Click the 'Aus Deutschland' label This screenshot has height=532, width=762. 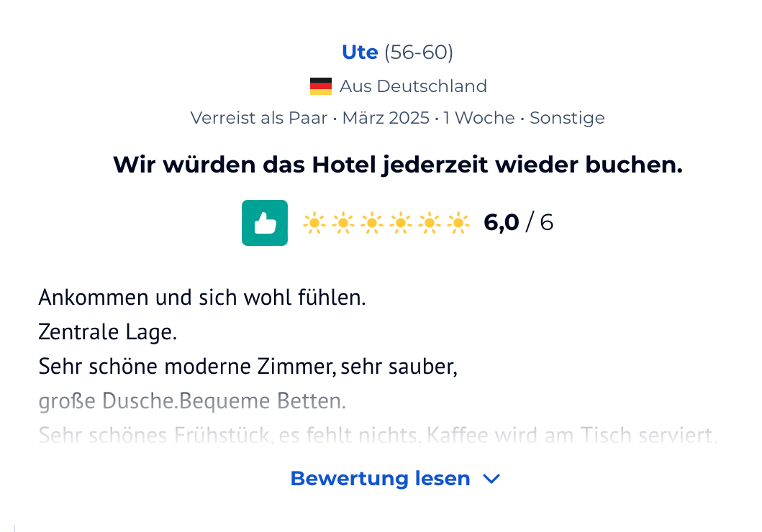[x=414, y=86]
